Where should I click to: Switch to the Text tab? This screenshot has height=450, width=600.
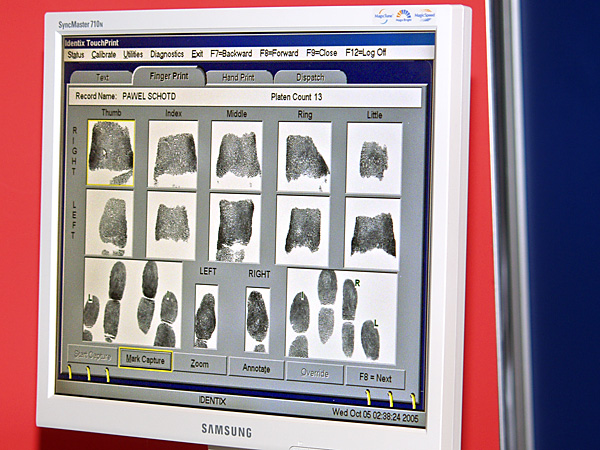[x=101, y=77]
